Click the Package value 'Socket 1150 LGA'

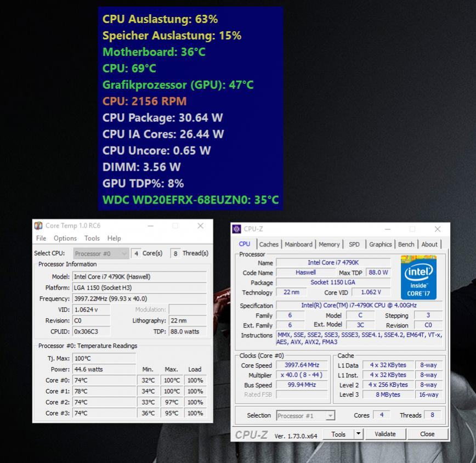333,282
